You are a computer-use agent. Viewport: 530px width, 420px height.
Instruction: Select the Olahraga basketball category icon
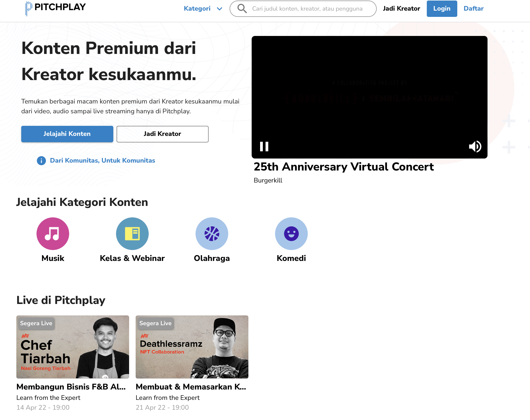pyautogui.click(x=212, y=234)
